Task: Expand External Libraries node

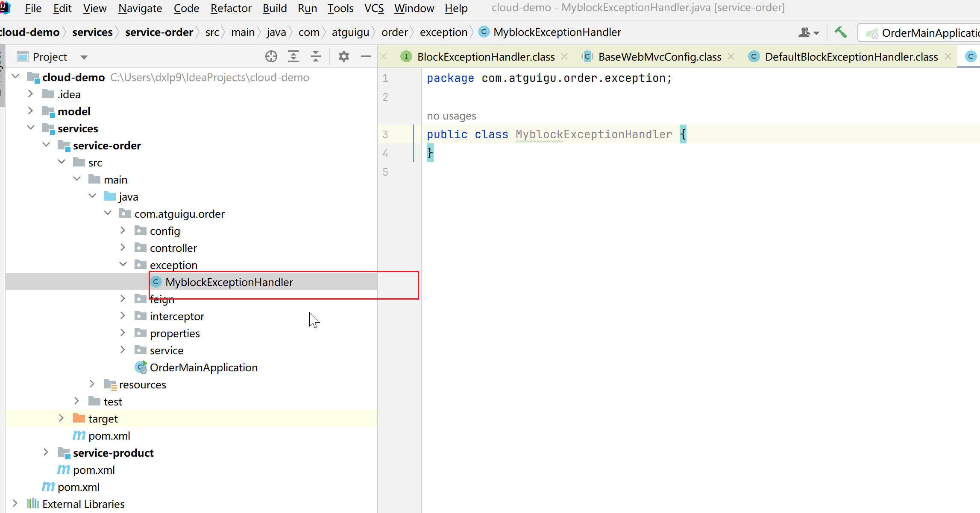Action: click(15, 504)
